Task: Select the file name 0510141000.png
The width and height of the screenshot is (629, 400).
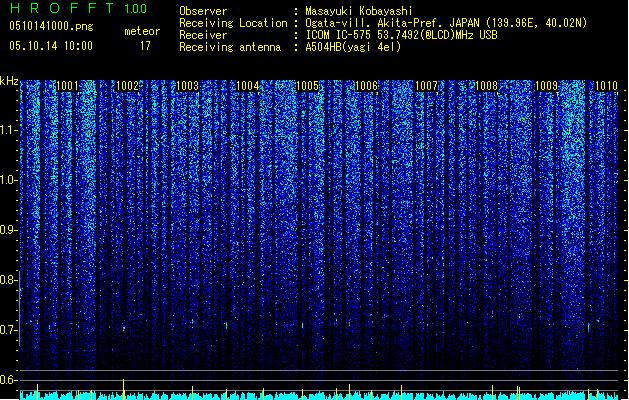Action: 51,27
